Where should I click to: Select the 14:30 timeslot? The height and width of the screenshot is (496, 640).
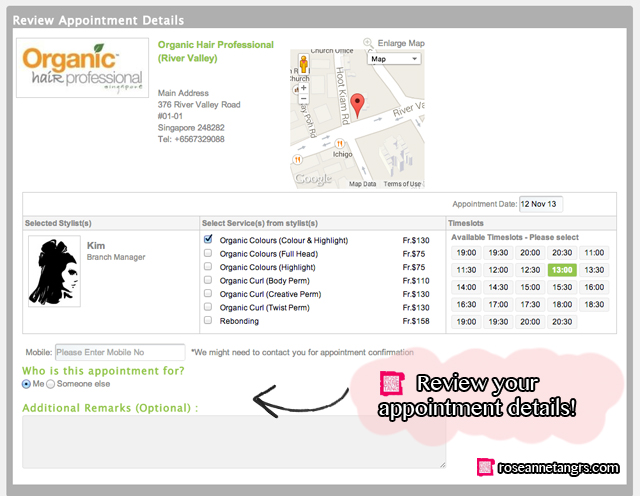click(498, 287)
